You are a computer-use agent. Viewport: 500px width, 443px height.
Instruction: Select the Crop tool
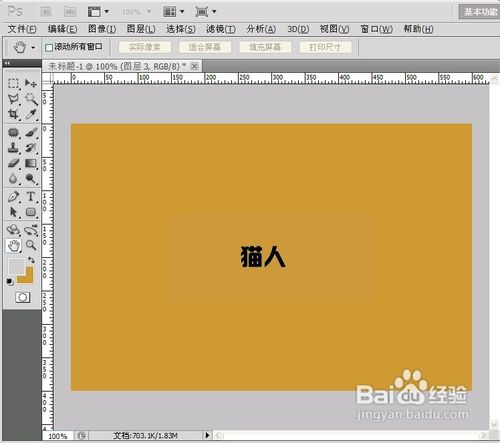pyautogui.click(x=13, y=114)
